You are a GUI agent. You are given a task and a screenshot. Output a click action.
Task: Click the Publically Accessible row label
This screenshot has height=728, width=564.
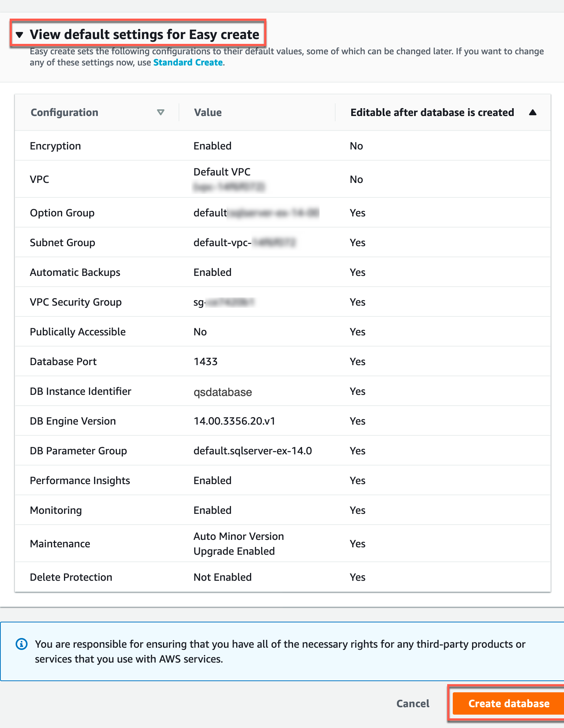[78, 332]
